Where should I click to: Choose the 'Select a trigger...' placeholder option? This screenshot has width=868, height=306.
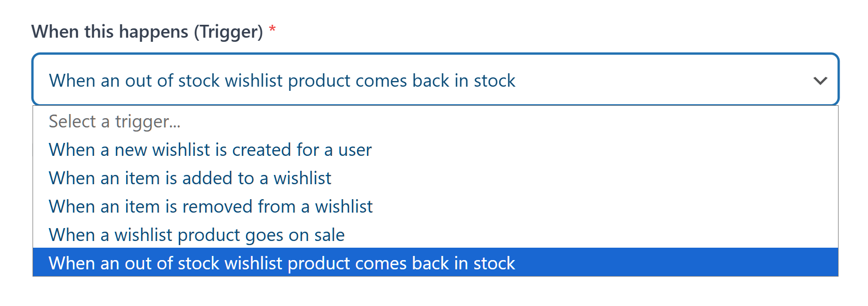(114, 121)
